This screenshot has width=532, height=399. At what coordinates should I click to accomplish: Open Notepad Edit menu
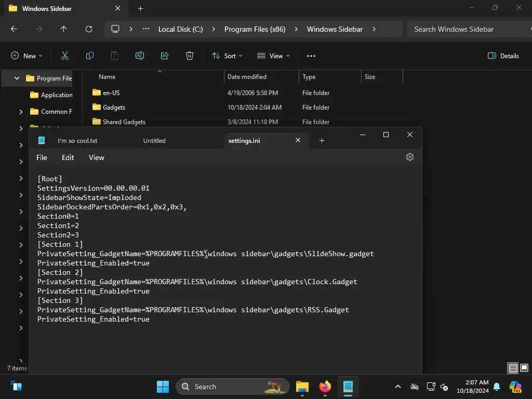pos(68,157)
